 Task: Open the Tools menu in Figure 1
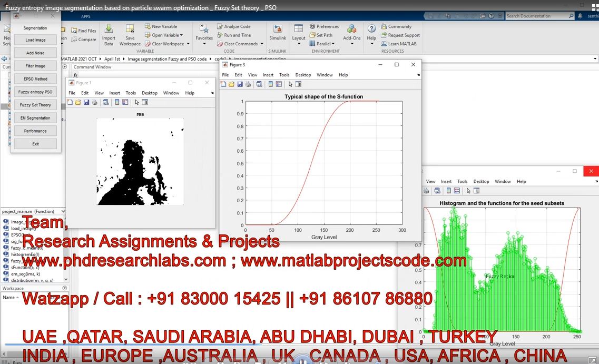(131, 93)
